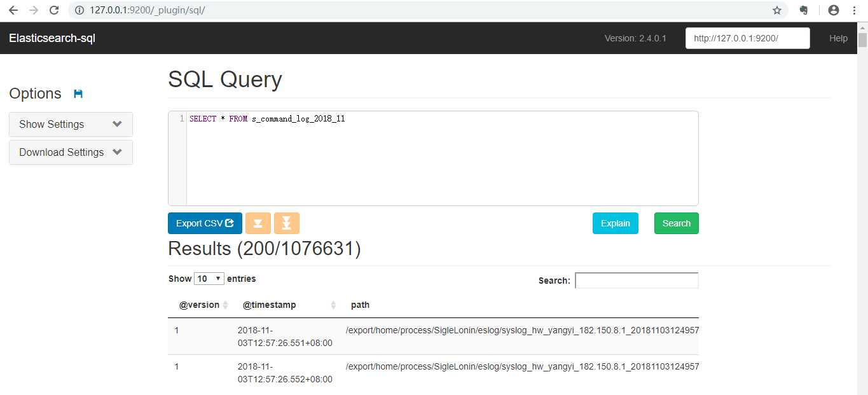Run query with Search button

tap(676, 223)
